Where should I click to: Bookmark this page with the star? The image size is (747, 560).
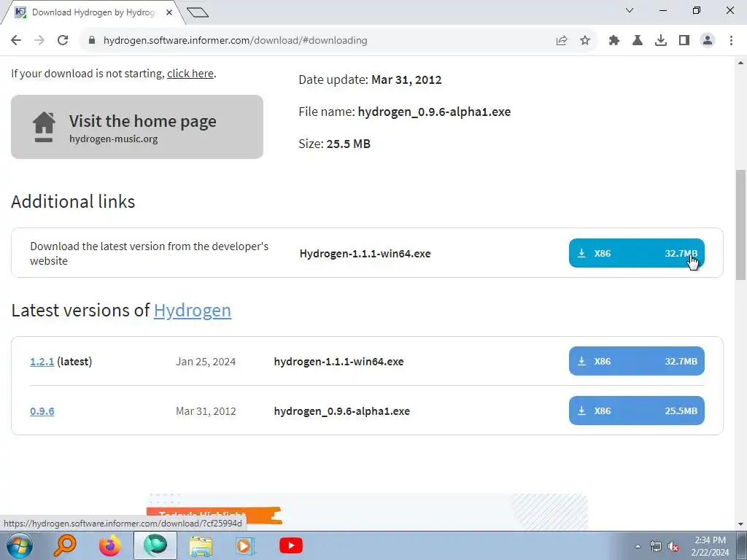tap(585, 41)
